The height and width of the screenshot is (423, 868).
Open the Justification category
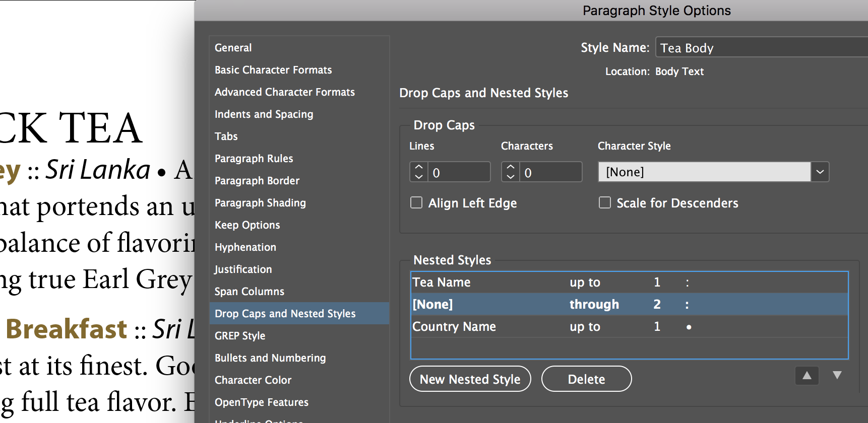[x=299, y=269]
